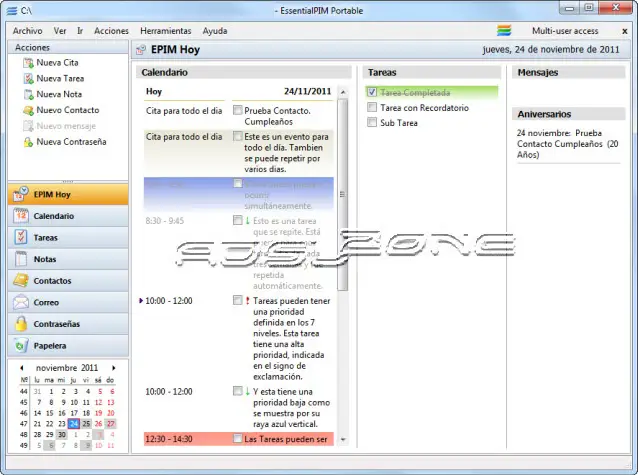Screen dimensions: 638x475
Task: Select day 30 in the mini calendar
Action: 61,434
